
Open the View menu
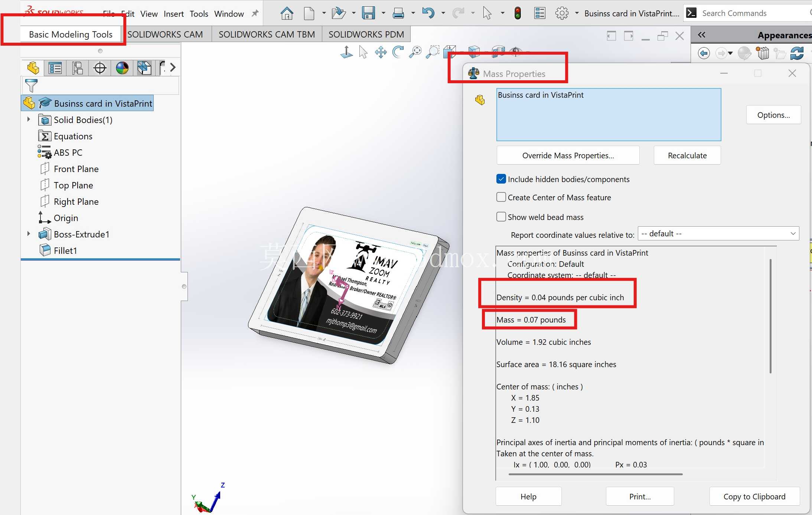tap(149, 14)
